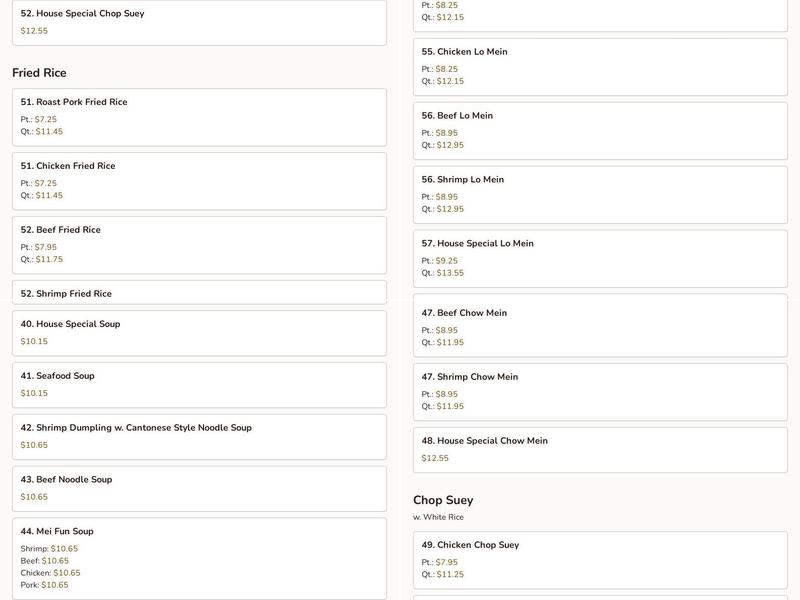
Task: Select Shrimp Dumpling Cantonese Noodle Soup
Action: tap(198, 436)
